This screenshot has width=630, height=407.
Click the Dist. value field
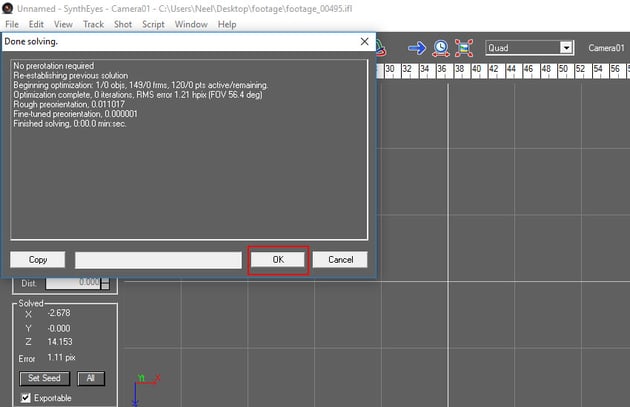click(73, 283)
